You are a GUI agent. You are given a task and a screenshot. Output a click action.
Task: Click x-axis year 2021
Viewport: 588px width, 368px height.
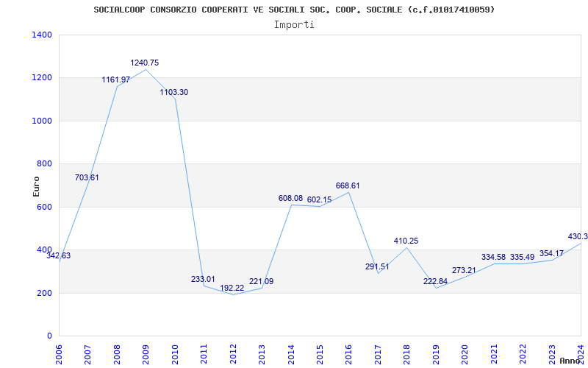click(x=494, y=354)
